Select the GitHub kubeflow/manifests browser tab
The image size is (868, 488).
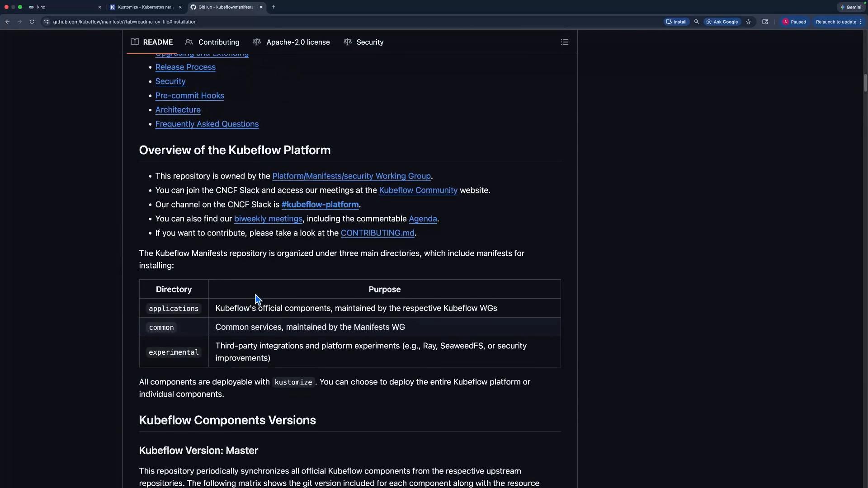pyautogui.click(x=226, y=7)
